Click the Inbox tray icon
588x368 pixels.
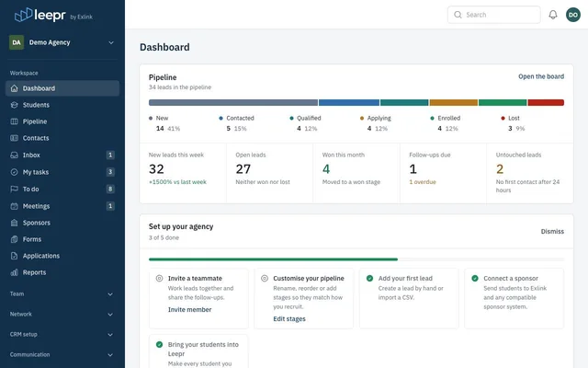[15, 155]
